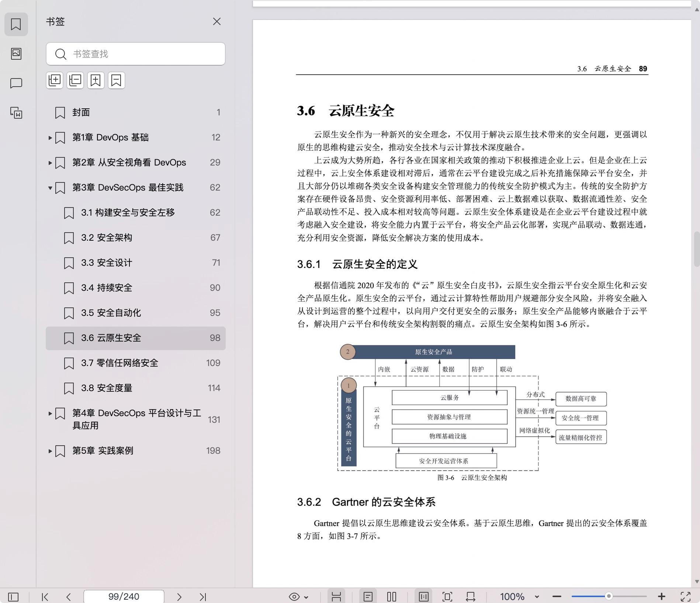This screenshot has height=603, width=700.
Task: Fit page to window icon
Action: tap(447, 597)
